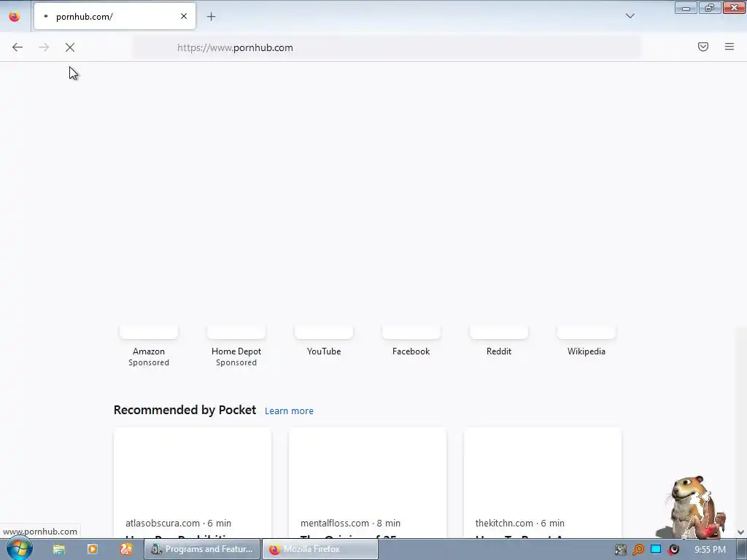Open the atlasobscura.com Pocket story card

pos(193,483)
